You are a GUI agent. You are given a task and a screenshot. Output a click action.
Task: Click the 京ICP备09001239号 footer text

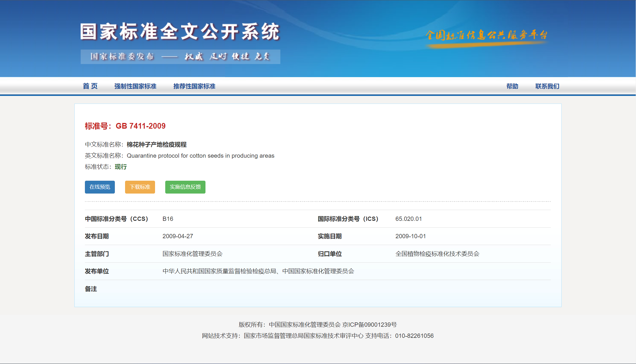[369, 325]
